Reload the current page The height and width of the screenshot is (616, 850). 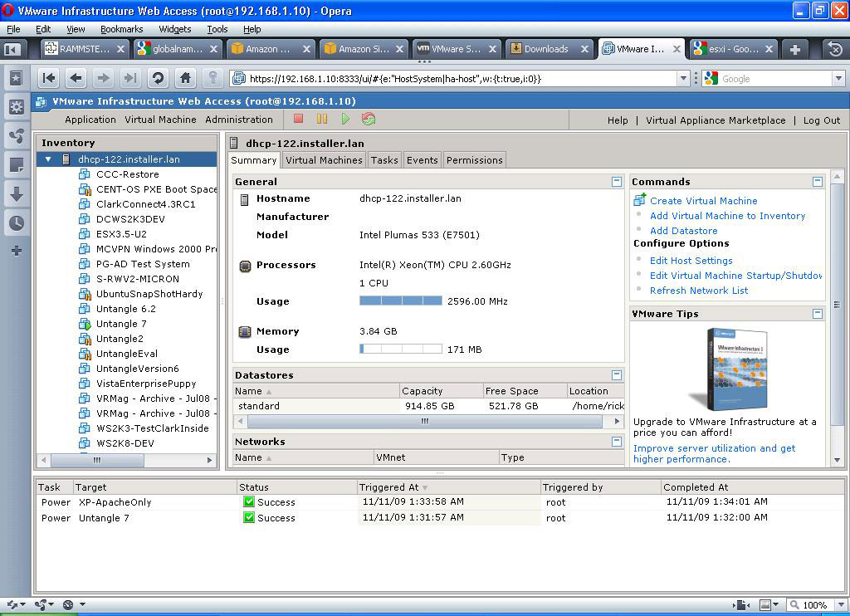[x=158, y=79]
